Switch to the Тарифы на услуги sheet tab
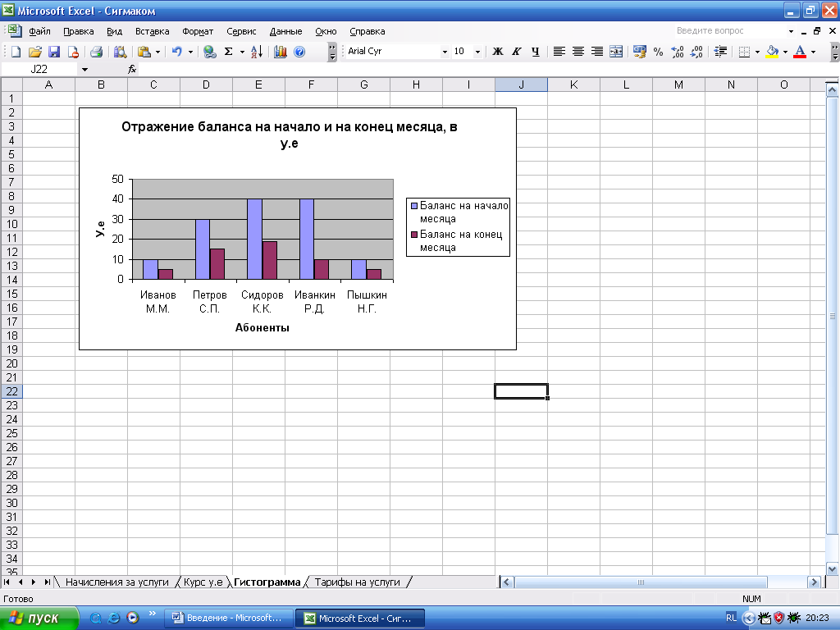 [357, 582]
